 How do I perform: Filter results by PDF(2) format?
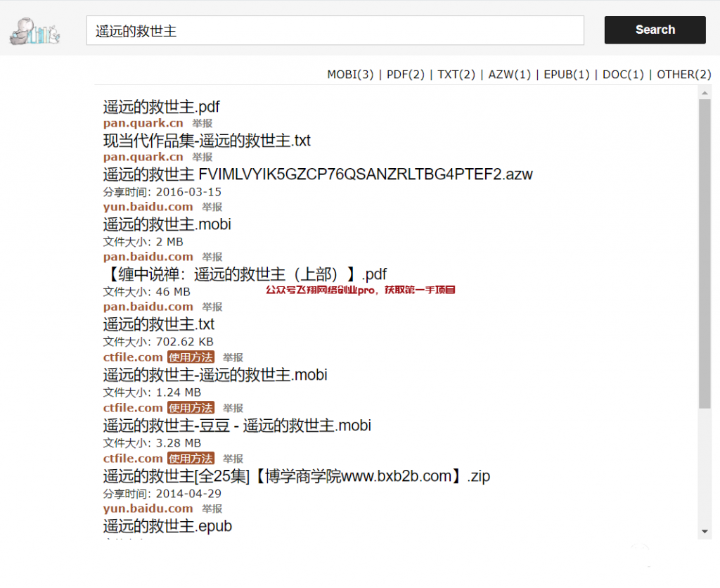tap(406, 75)
